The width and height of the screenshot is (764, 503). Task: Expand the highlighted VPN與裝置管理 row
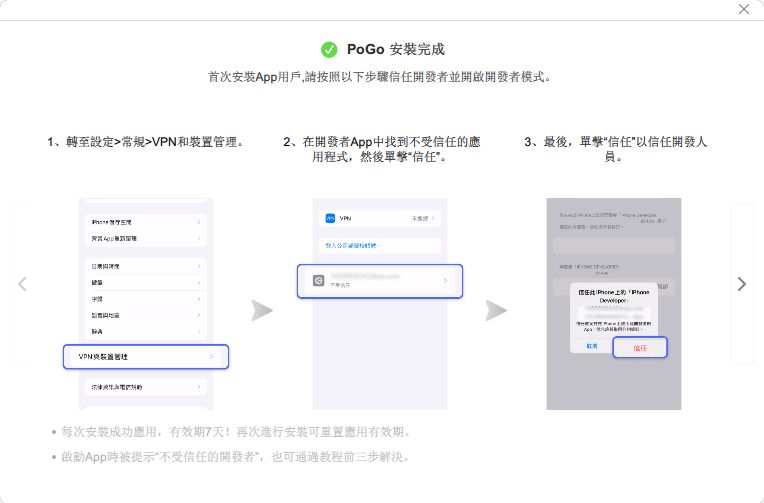146,356
